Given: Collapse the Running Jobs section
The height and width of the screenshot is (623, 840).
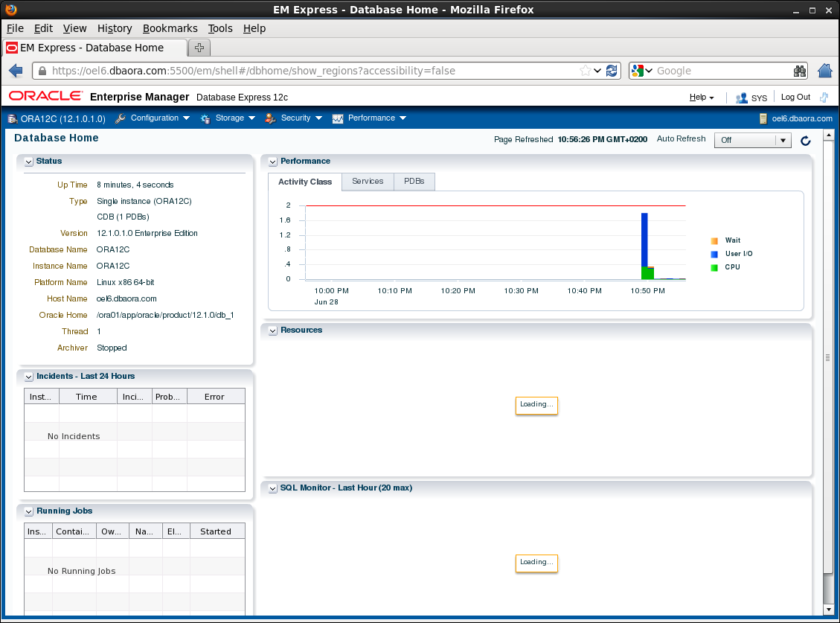Looking at the screenshot, I should tap(29, 512).
